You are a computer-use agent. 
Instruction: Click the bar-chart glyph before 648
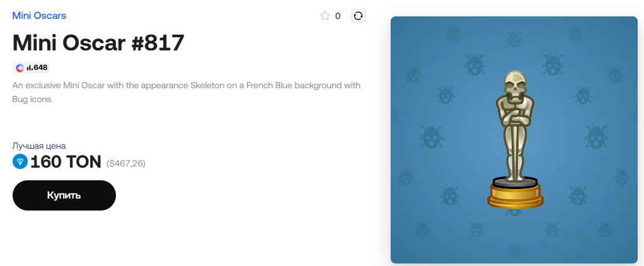(x=30, y=68)
